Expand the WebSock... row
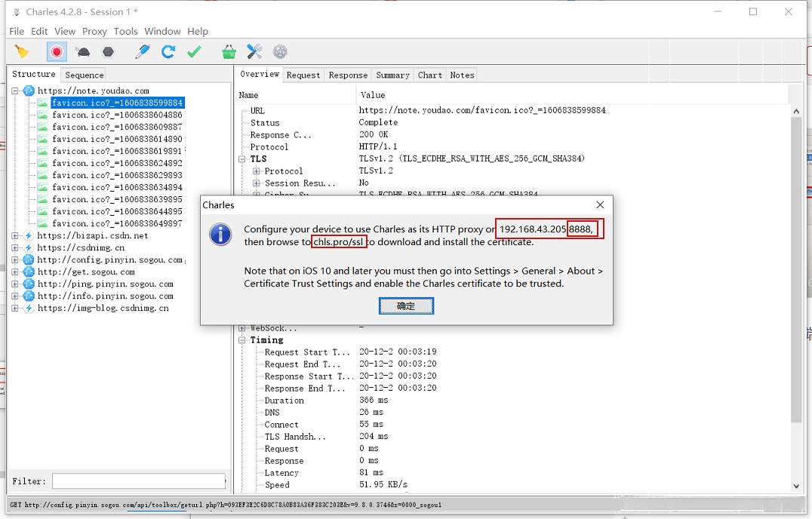812x519 pixels. 241,329
